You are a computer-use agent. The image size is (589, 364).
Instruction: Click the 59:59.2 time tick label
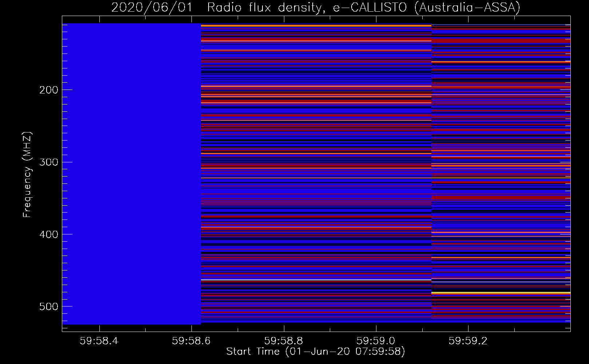tap(468, 341)
